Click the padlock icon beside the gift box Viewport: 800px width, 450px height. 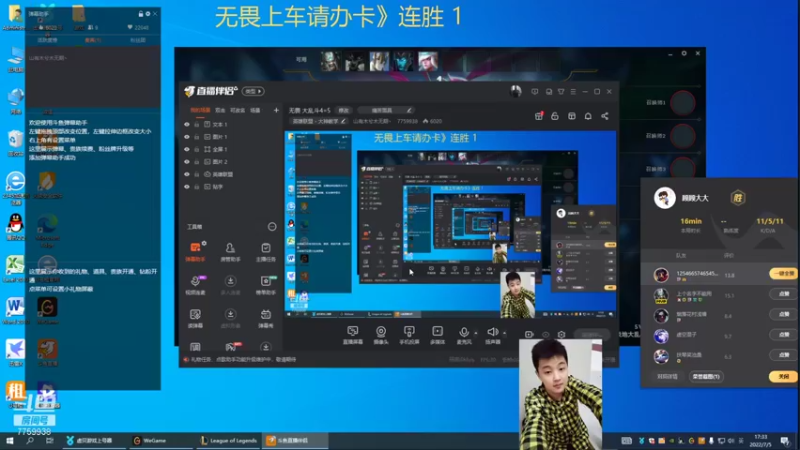(555, 116)
